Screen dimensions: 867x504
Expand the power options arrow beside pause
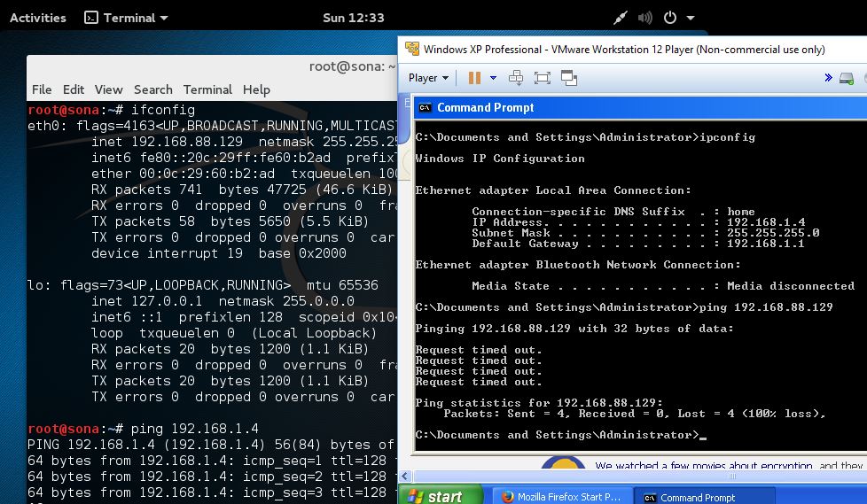[493, 78]
